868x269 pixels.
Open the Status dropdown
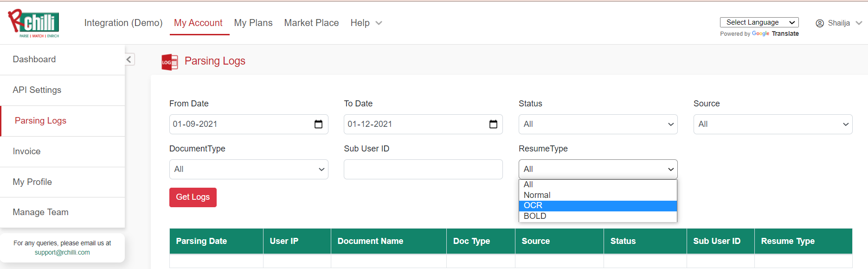(x=598, y=124)
